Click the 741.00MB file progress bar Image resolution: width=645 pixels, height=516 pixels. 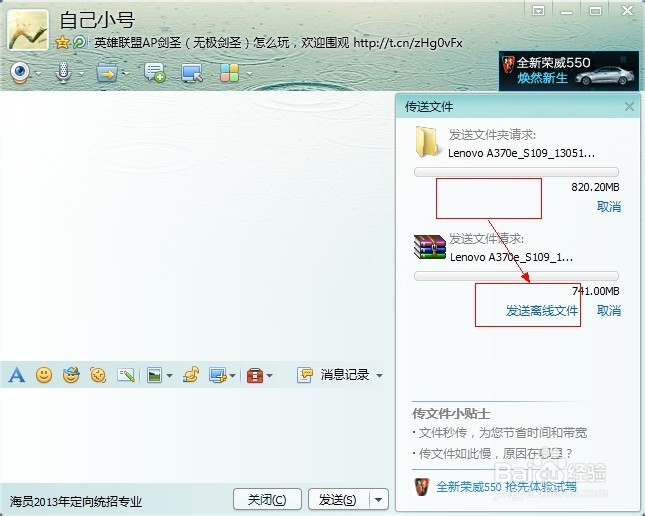516,276
